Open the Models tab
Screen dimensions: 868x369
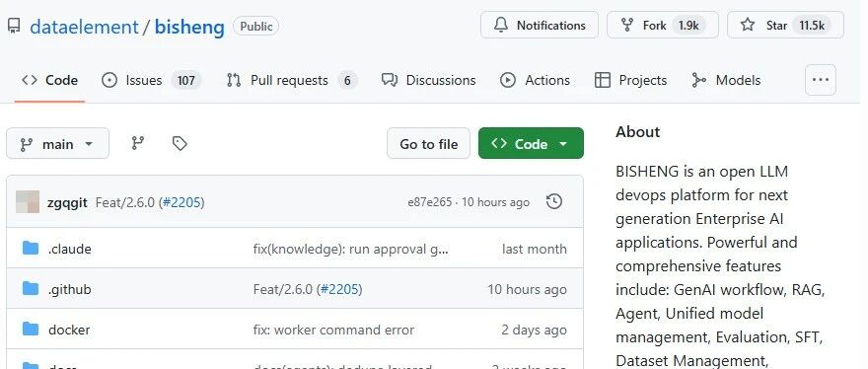pyautogui.click(x=726, y=80)
